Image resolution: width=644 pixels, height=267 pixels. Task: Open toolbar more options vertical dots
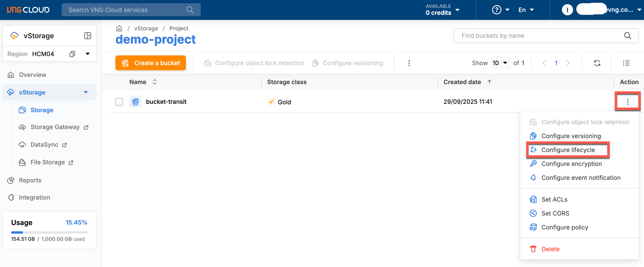point(409,63)
